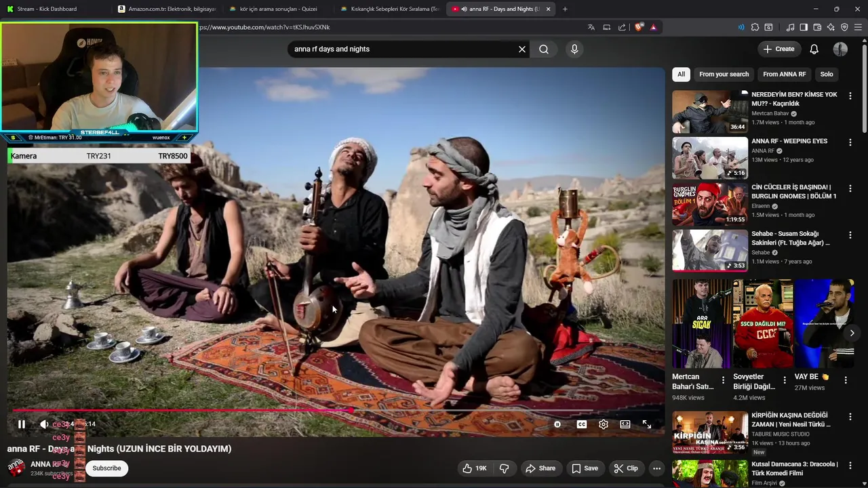Screen dimensions: 868x488
Task: Open the Share dialog below the video
Action: pyautogui.click(x=540, y=468)
